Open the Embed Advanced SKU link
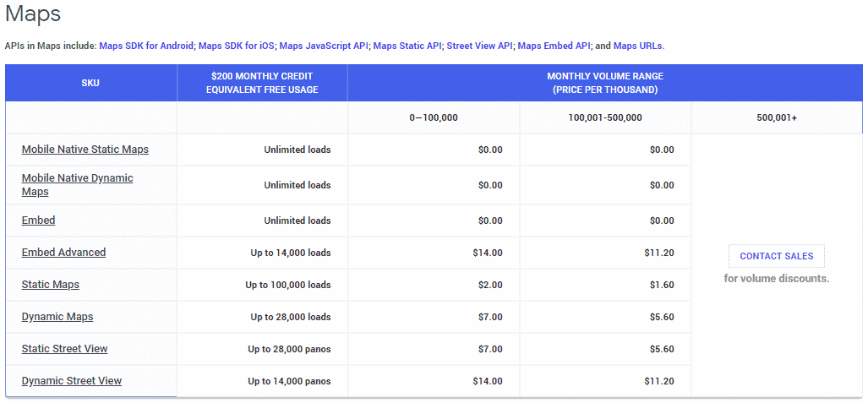868x403 pixels. tap(63, 253)
